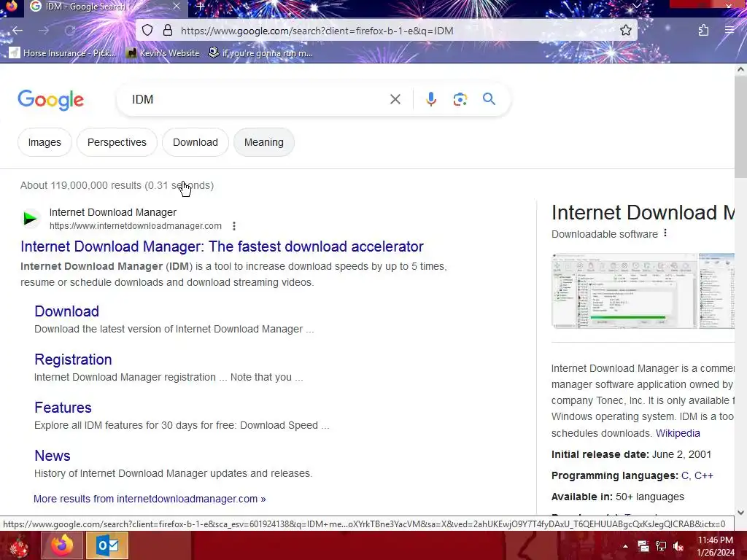Open the if you're gonna run bookmark
The width and height of the screenshot is (747, 560).
(260, 52)
